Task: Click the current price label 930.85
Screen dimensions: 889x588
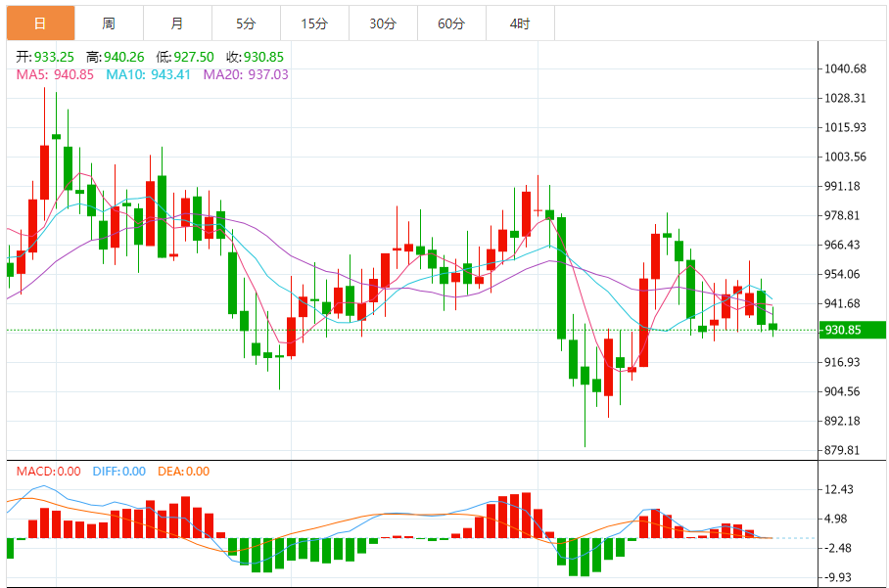Action: [x=852, y=330]
